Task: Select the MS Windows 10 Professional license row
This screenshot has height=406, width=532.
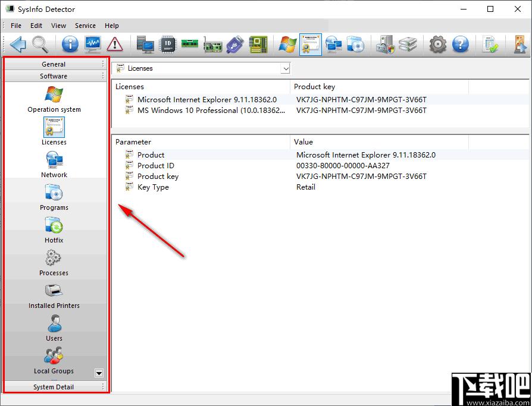Action: 320,111
